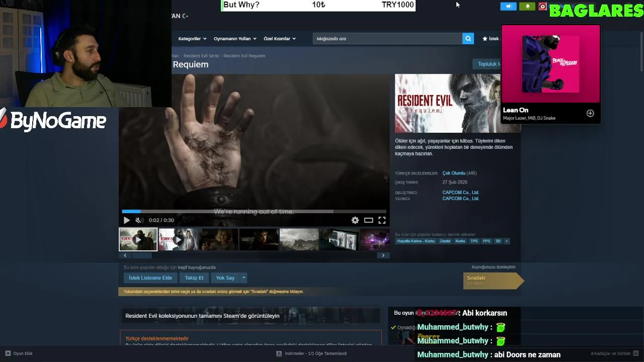Screen dimensions: 644x362
Task: Click the Resident Evil Serisi breadcrumb
Action: 201,56
